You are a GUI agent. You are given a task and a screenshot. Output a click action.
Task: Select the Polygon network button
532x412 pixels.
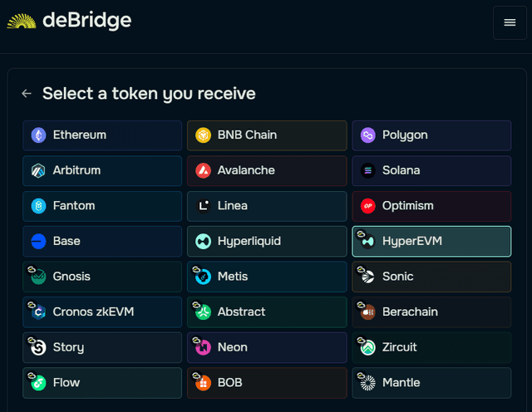click(431, 135)
